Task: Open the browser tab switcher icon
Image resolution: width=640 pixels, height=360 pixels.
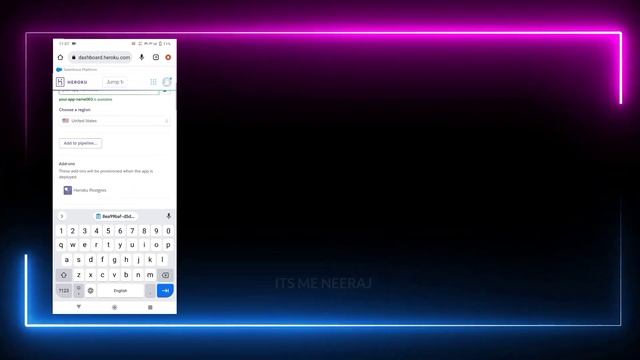Action: coord(156,58)
